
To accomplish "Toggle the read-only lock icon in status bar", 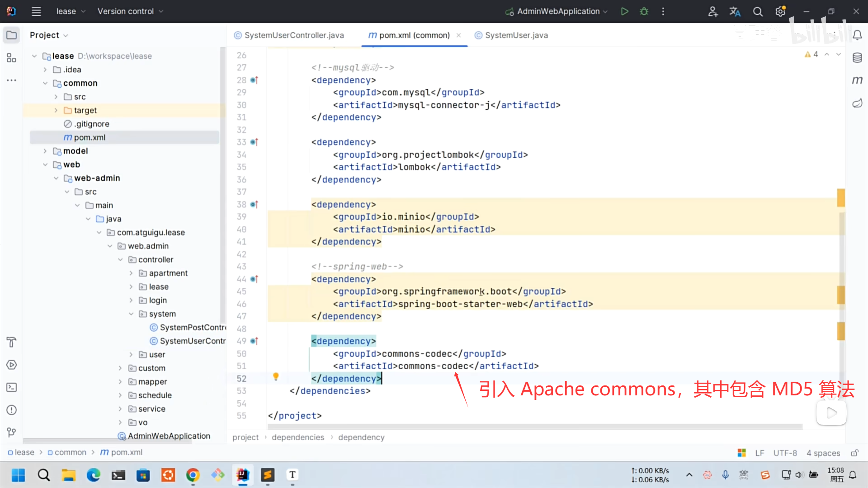I will 854,453.
